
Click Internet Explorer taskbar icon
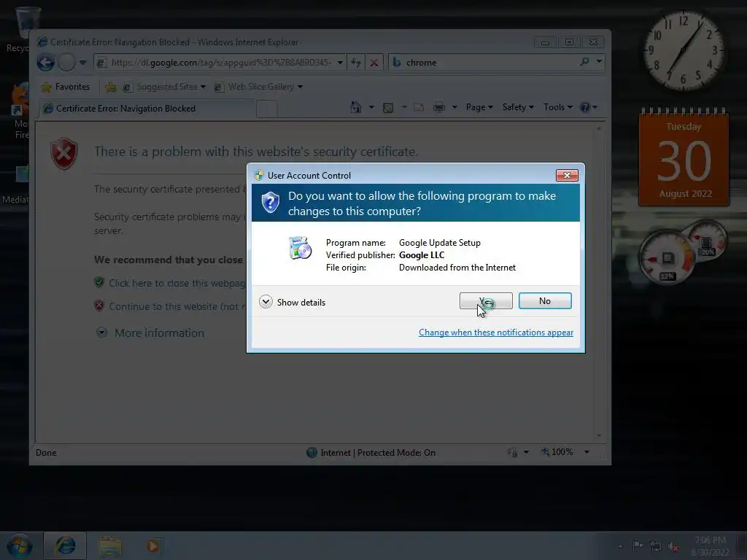[x=65, y=545]
